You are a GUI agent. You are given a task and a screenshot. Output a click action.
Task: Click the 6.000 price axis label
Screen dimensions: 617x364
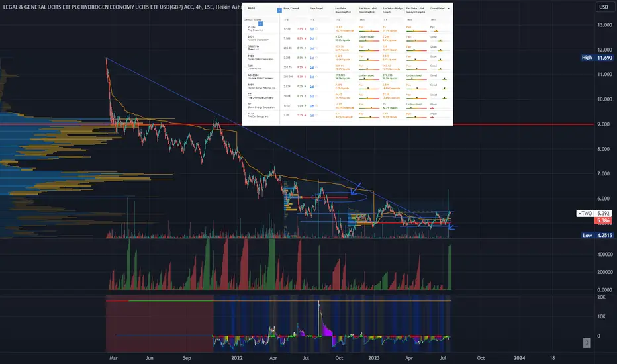pos(604,199)
